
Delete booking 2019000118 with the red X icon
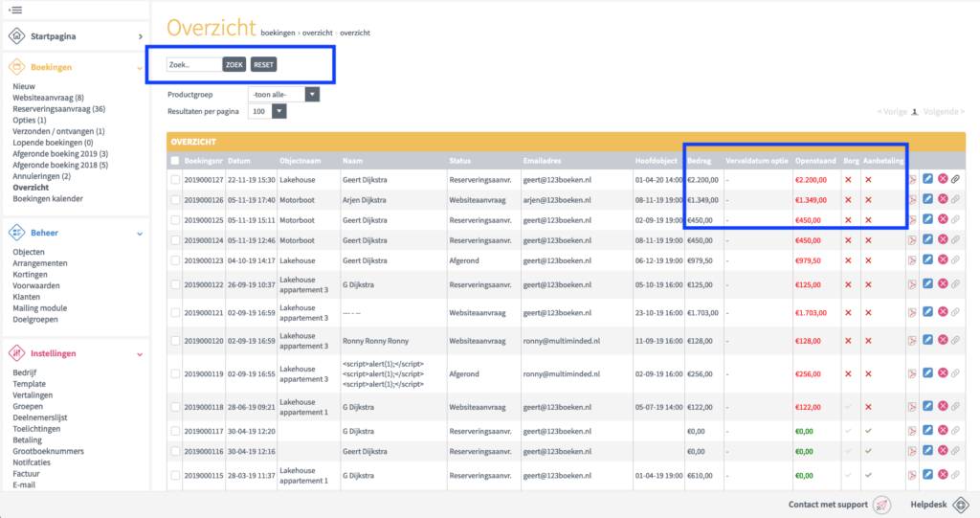(x=943, y=407)
